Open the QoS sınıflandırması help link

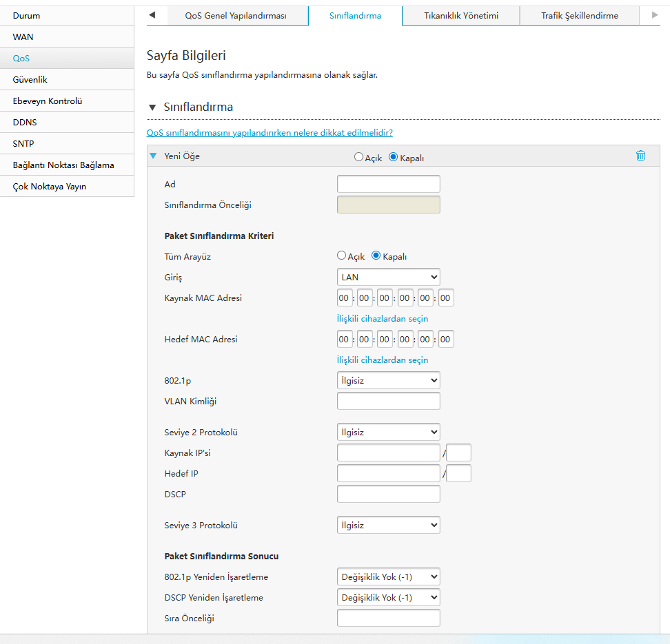click(270, 132)
